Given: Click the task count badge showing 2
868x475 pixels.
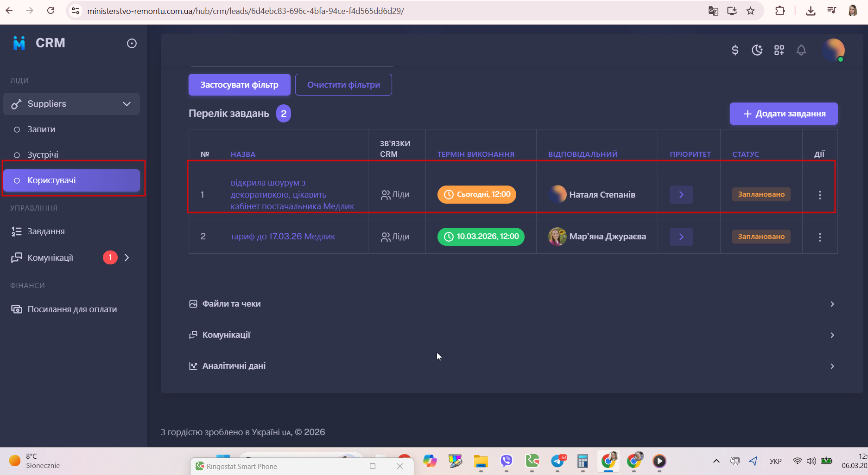Looking at the screenshot, I should pos(284,114).
